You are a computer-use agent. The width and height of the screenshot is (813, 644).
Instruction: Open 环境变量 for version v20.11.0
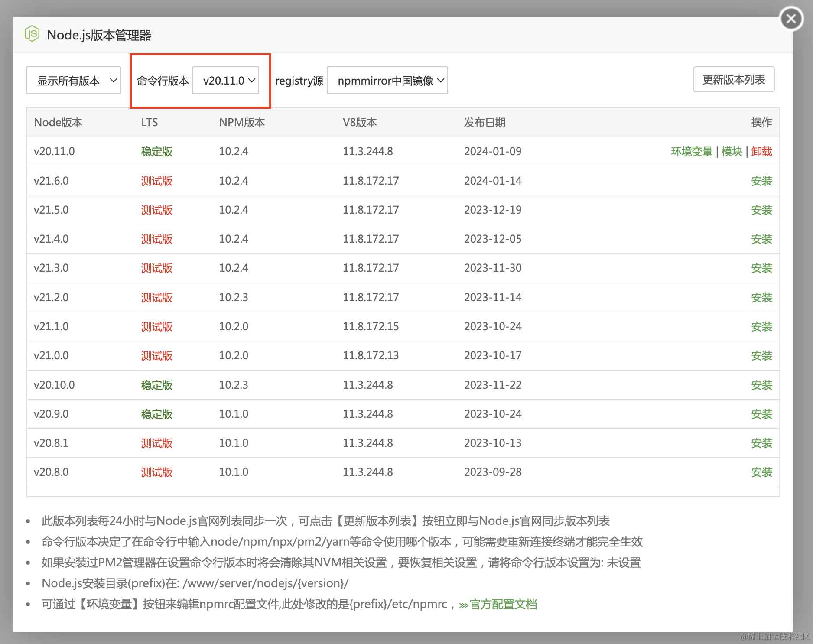click(691, 152)
